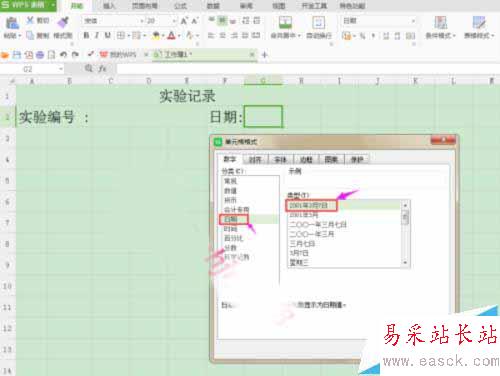The height and width of the screenshot is (376, 500).
Task: Click the Cut scissors icon
Action: pyautogui.click(x=30, y=20)
